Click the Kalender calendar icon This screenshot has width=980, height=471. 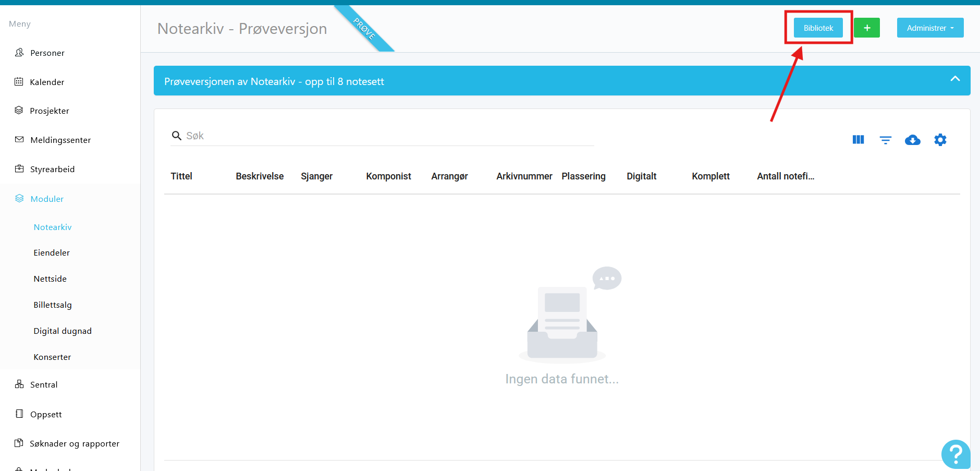point(19,82)
